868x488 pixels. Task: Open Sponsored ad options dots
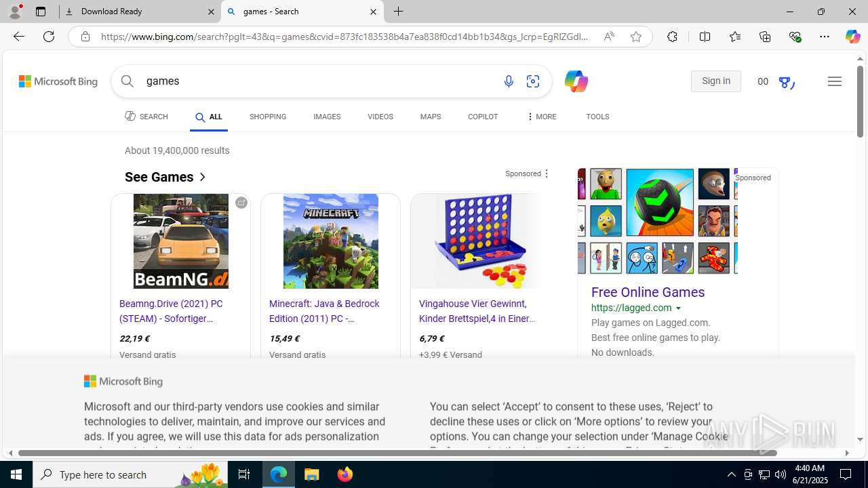[547, 174]
